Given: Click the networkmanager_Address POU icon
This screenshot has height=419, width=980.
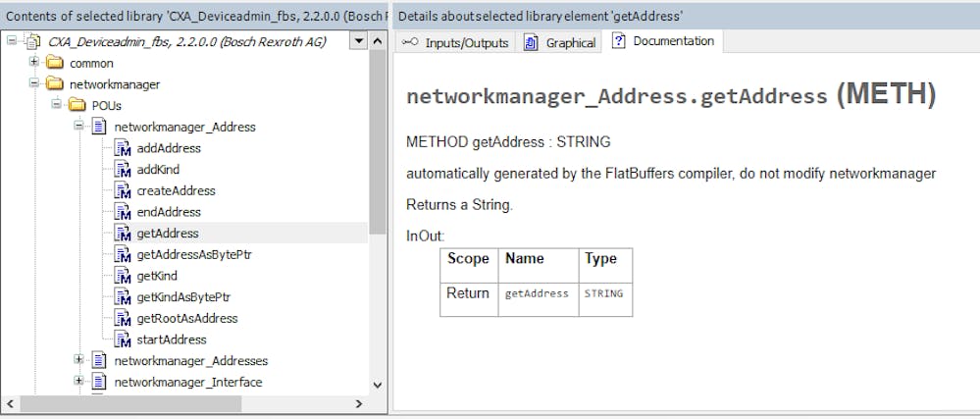Looking at the screenshot, I should [99, 127].
